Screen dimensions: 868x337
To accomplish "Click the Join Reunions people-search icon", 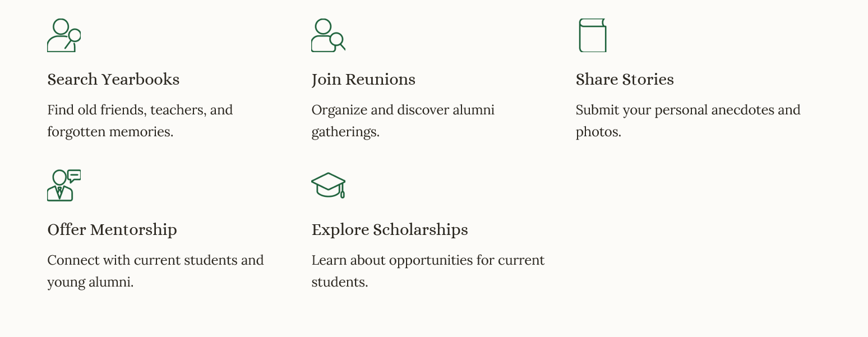I will tap(328, 35).
